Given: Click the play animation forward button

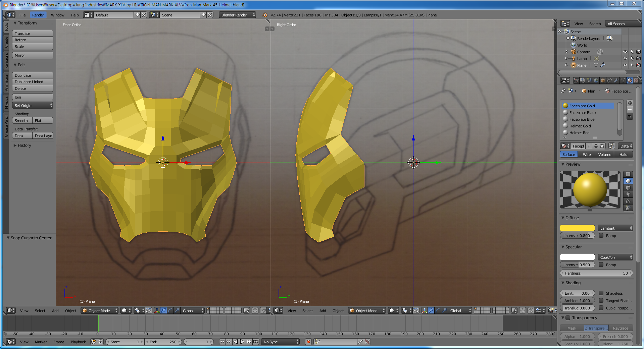Looking at the screenshot, I should tap(242, 342).
